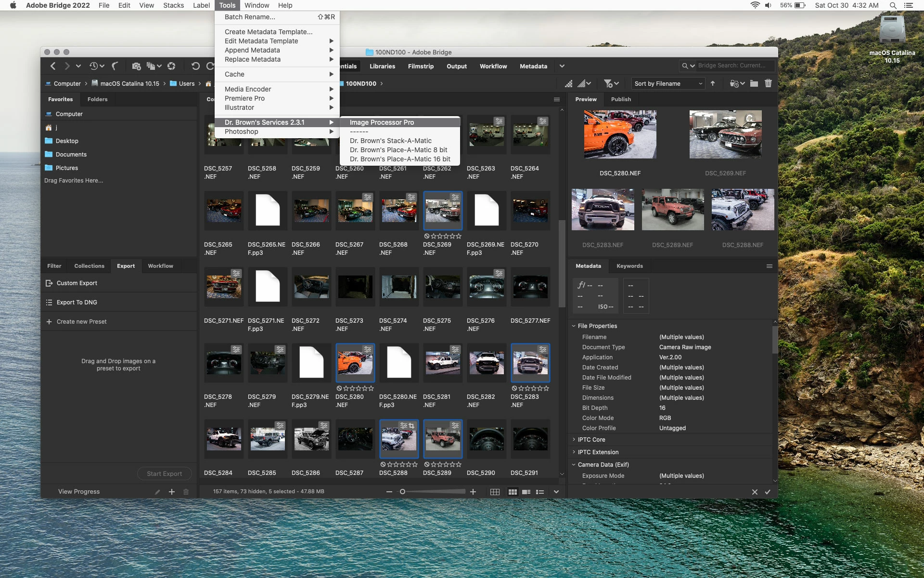Click the ascending order arrow icon
924x578 pixels.
coord(713,83)
